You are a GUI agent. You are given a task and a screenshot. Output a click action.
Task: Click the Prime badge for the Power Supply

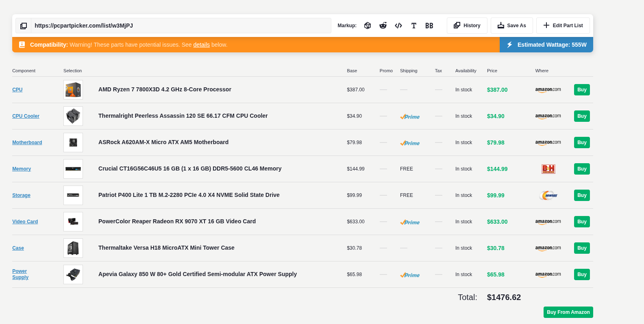click(410, 275)
